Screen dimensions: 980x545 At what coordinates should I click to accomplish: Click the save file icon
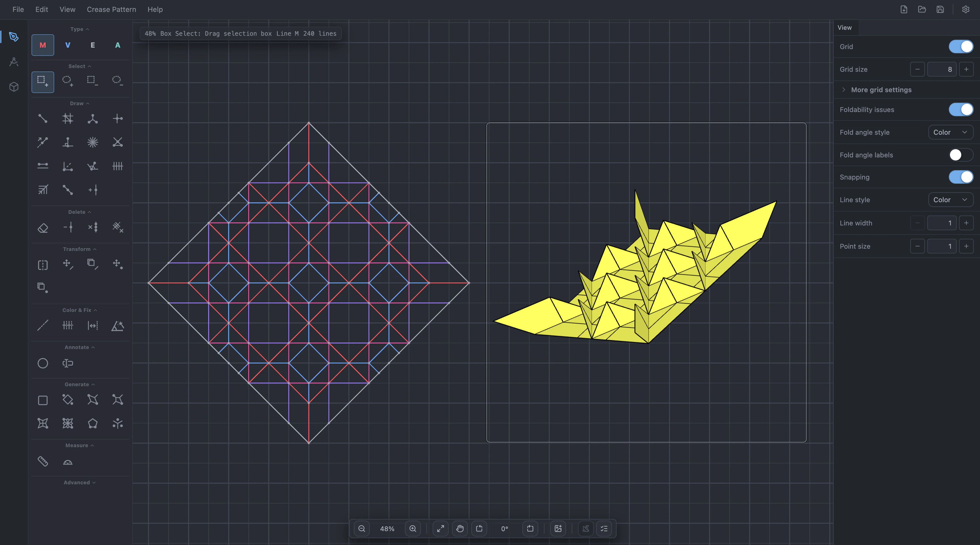pyautogui.click(x=940, y=10)
